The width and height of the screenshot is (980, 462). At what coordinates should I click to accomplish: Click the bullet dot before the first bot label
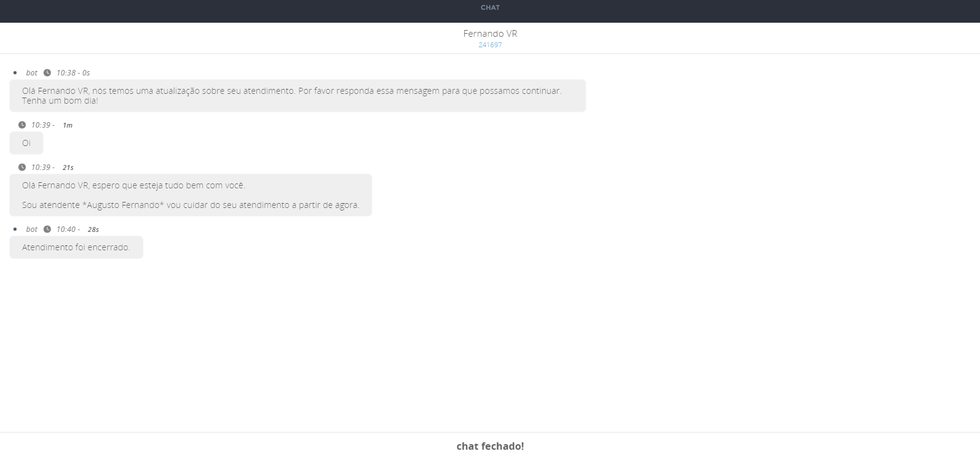15,72
